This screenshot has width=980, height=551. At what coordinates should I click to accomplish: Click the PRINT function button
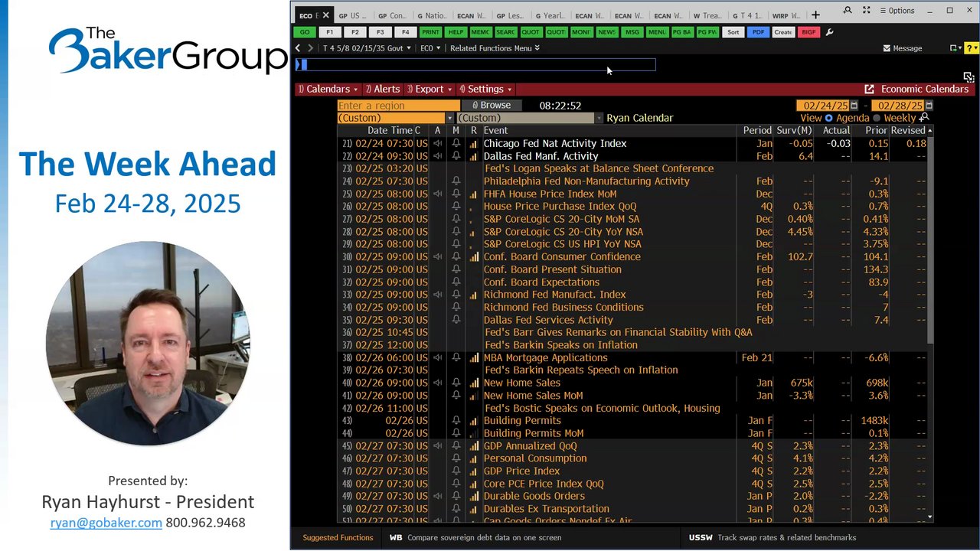pos(430,32)
